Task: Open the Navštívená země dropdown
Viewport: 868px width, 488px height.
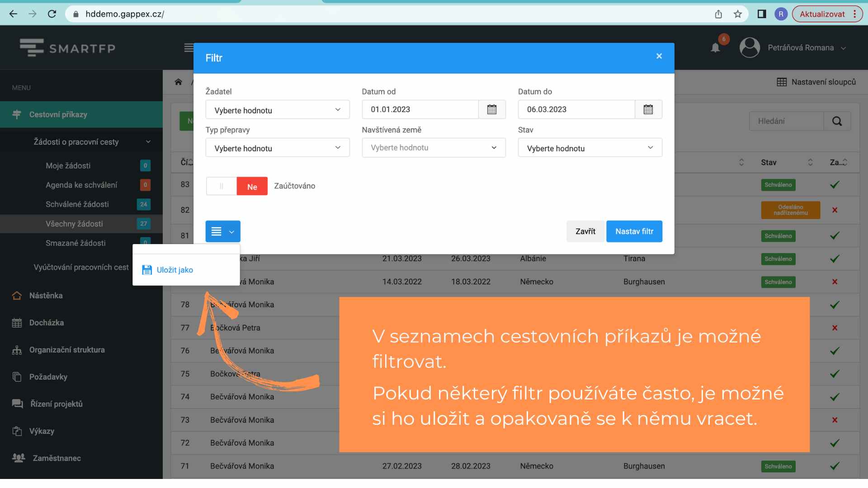Action: [433, 148]
